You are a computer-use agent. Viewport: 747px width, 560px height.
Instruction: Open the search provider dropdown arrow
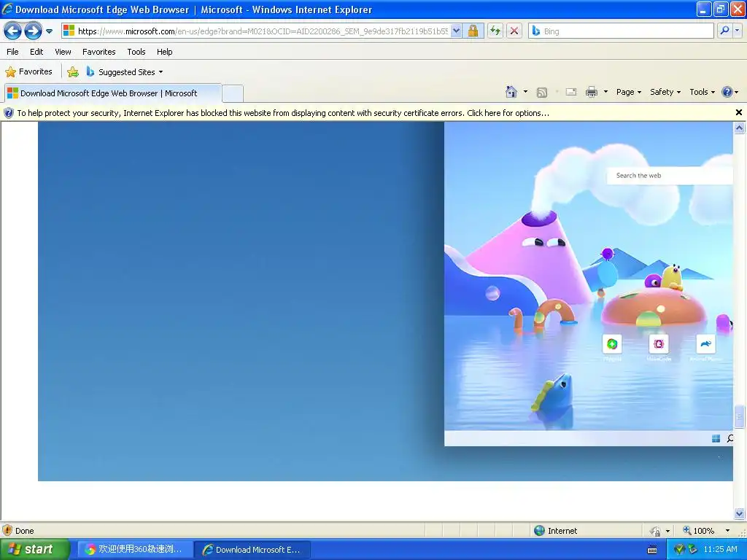tap(737, 31)
